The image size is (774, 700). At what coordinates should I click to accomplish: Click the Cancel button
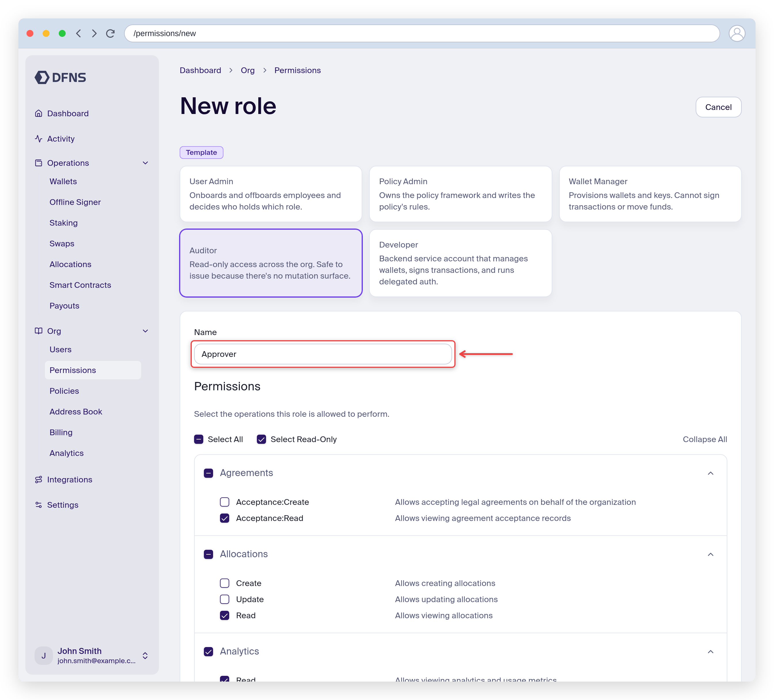pyautogui.click(x=718, y=107)
